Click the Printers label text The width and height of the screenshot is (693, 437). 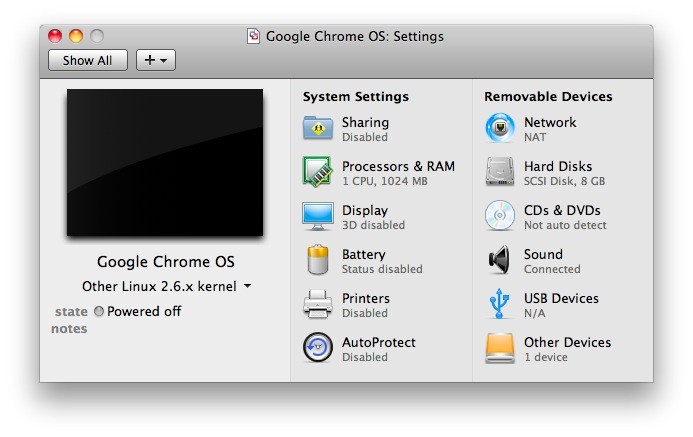[366, 298]
